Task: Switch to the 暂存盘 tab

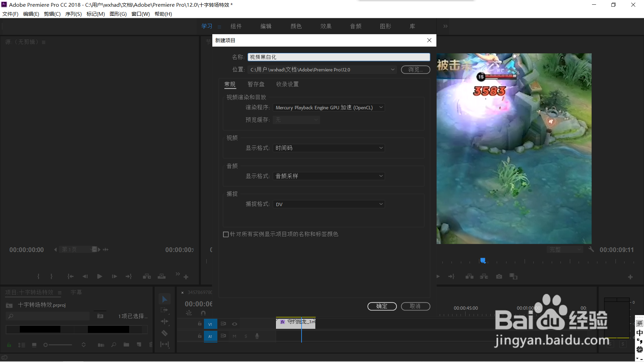Action: coord(256,84)
